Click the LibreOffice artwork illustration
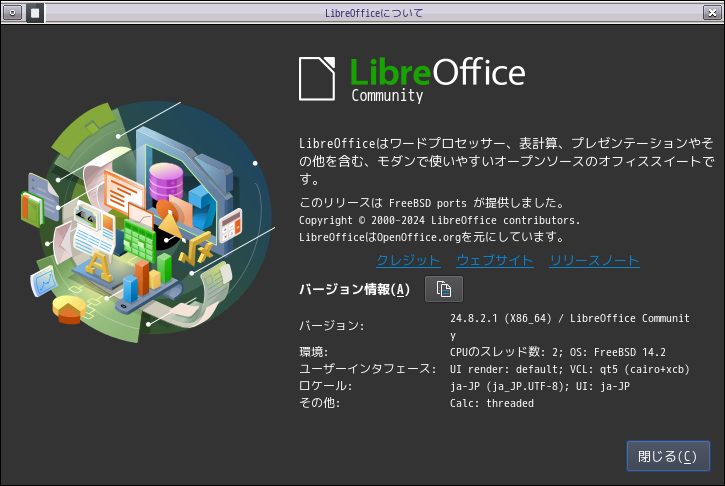Screen dimensions: 725x486 (147, 221)
